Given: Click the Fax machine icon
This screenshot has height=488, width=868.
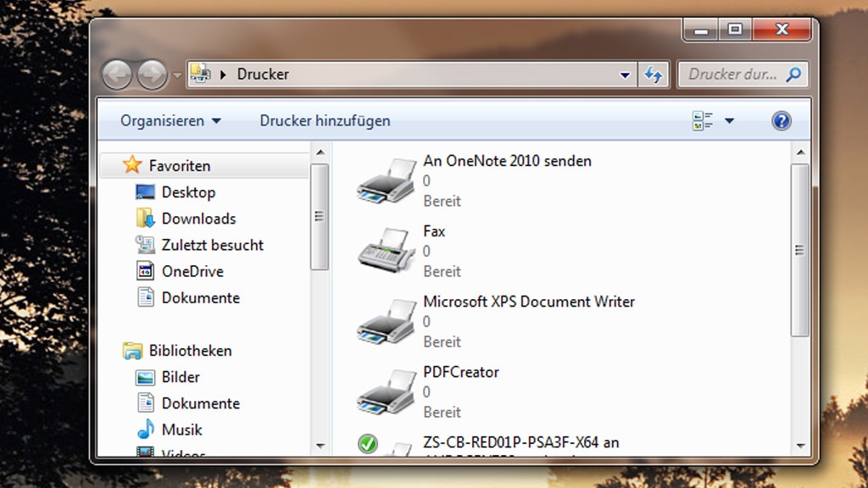Looking at the screenshot, I should point(387,250).
